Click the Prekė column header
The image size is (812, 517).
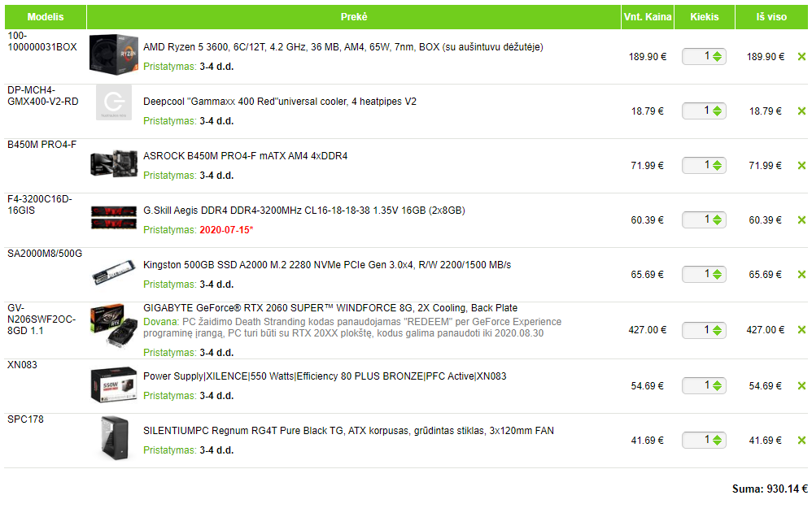[354, 17]
